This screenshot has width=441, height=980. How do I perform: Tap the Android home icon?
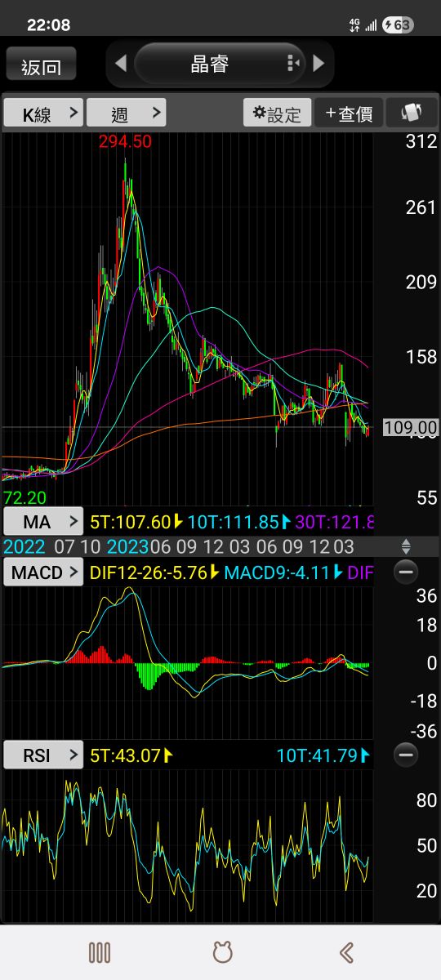(x=221, y=952)
